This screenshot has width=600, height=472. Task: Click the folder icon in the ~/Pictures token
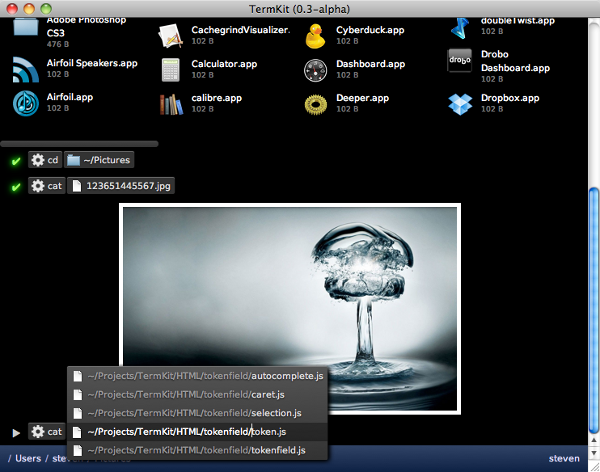73,160
